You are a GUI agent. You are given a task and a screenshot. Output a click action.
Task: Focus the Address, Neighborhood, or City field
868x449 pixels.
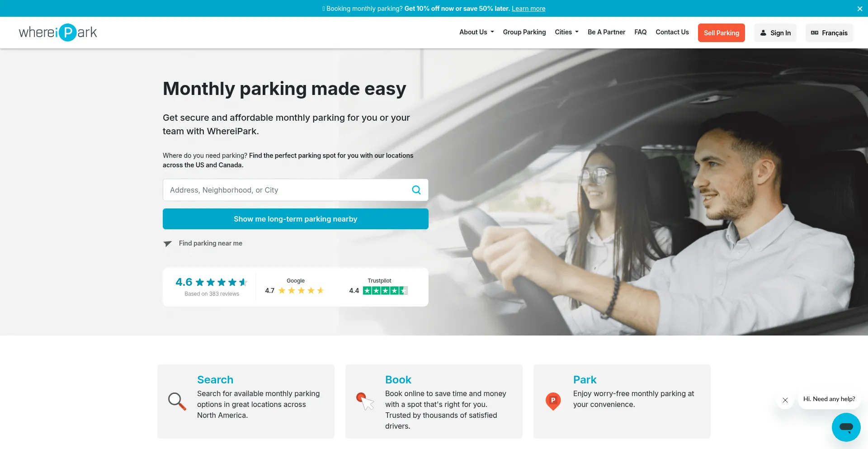point(287,190)
